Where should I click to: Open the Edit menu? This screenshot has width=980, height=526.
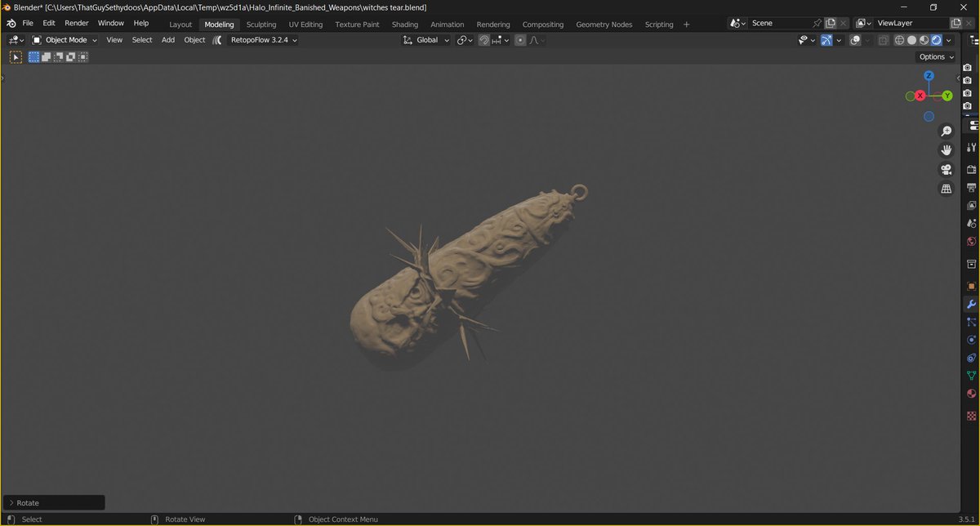[x=49, y=24]
